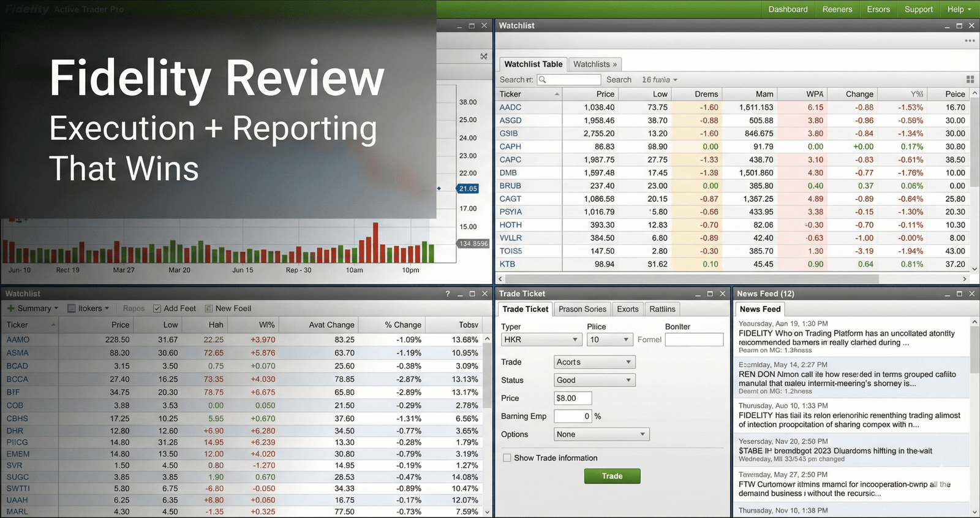The image size is (980, 518).
Task: Select ticker BRUB in the watchlist
Action: point(510,186)
